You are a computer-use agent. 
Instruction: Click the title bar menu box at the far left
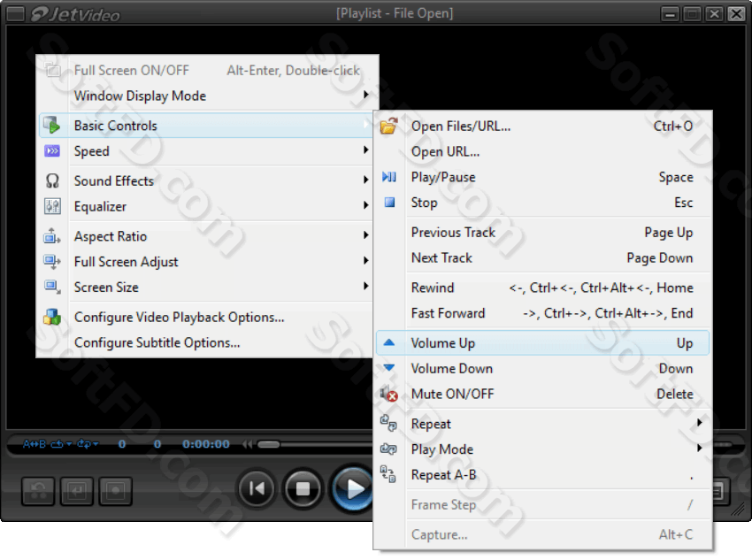coord(15,14)
